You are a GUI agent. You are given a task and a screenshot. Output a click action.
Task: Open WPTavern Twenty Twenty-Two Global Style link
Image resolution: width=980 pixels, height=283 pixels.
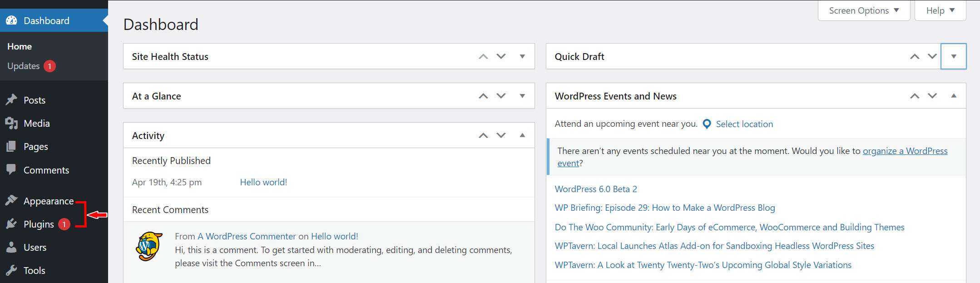(703, 265)
